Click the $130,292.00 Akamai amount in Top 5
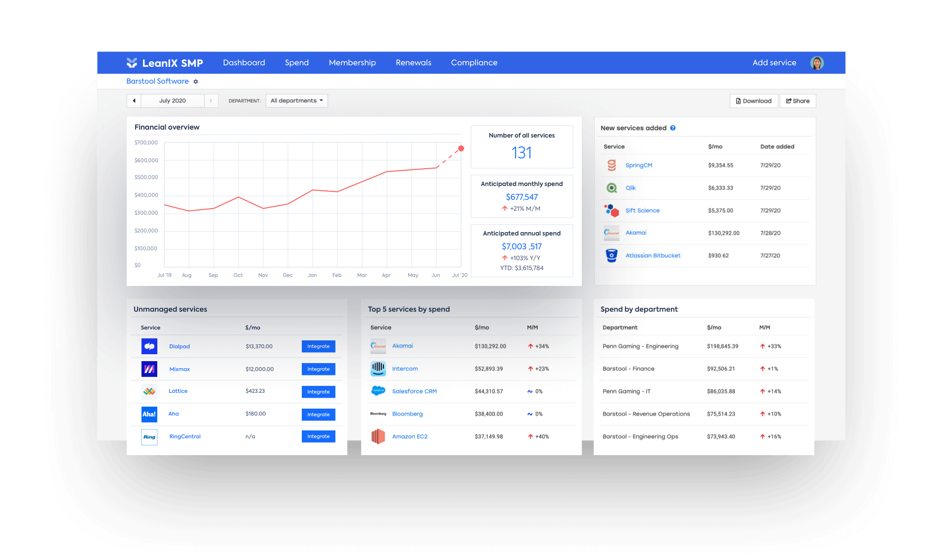Viewport: 943px width, 560px height. 490,346
